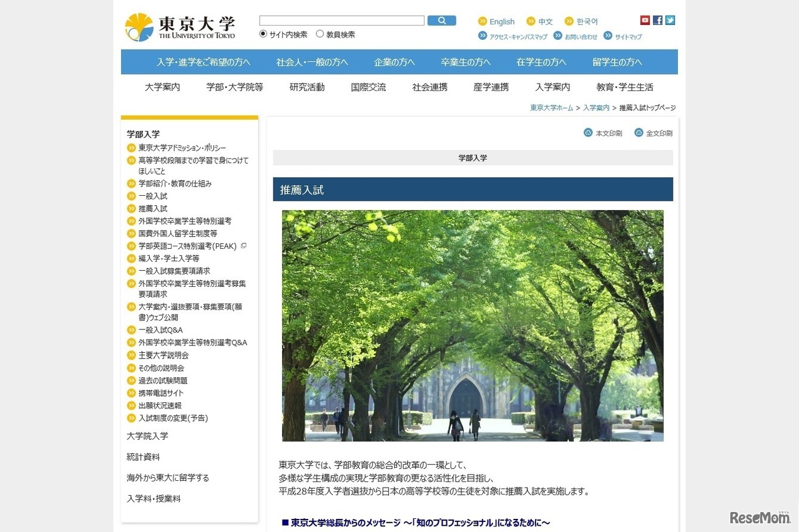
Task: Click the University of Tokyo ginkgo logo
Action: point(140,26)
